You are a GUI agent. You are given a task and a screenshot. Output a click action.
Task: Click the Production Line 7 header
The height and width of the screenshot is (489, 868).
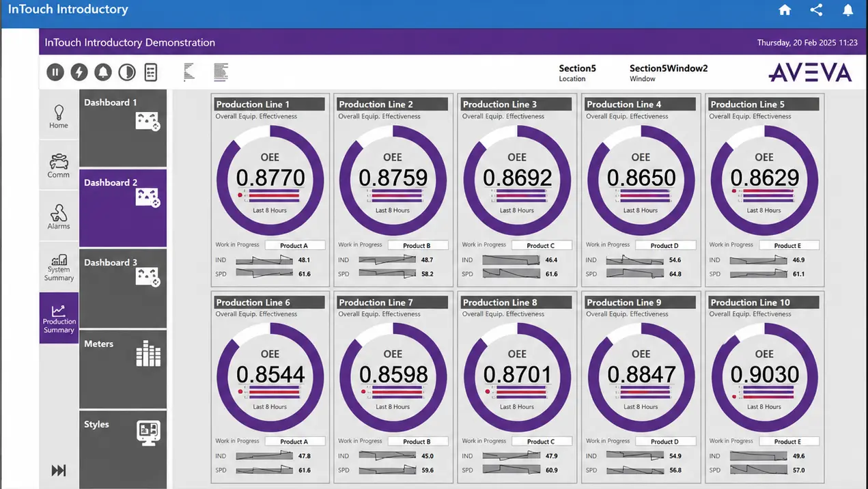pos(393,303)
